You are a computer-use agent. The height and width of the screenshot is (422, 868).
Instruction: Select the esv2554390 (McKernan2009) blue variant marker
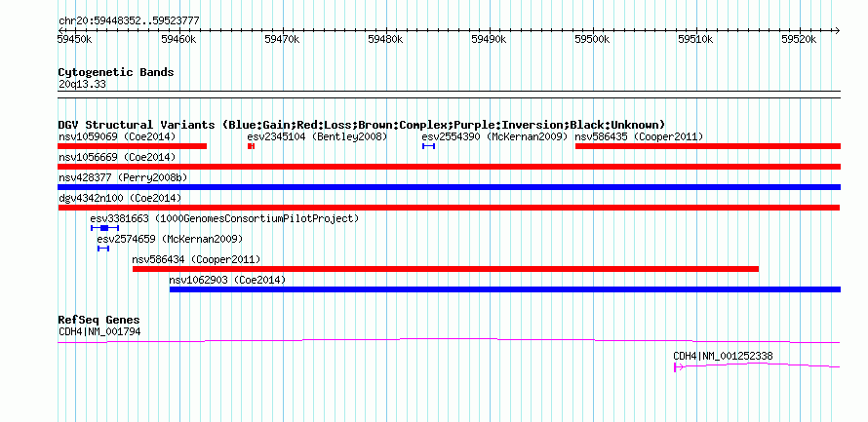428,146
